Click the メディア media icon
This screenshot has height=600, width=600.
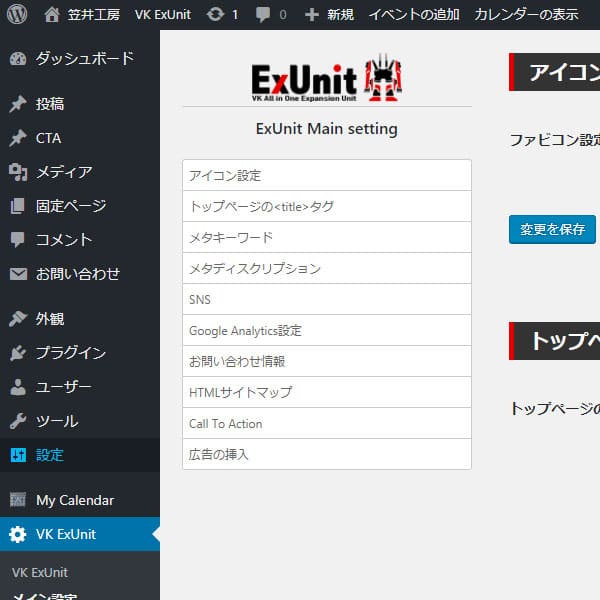[x=18, y=172]
